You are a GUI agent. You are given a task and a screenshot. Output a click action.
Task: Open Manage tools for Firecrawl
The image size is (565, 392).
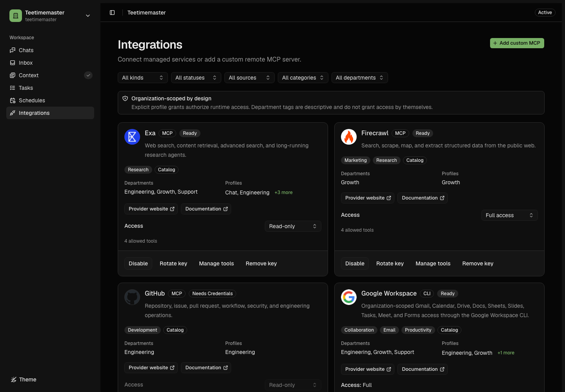433,263
